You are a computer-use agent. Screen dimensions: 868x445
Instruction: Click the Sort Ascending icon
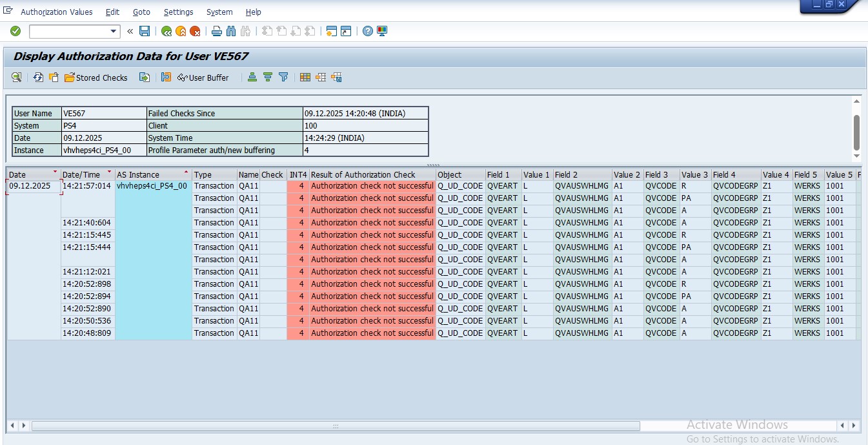pos(252,78)
